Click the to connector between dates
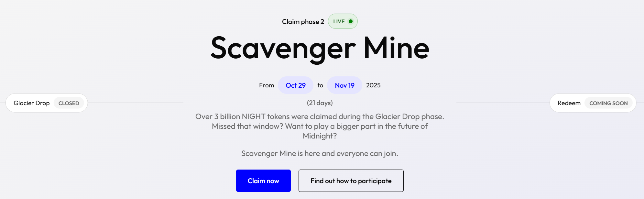The height and width of the screenshot is (199, 644). [320, 85]
